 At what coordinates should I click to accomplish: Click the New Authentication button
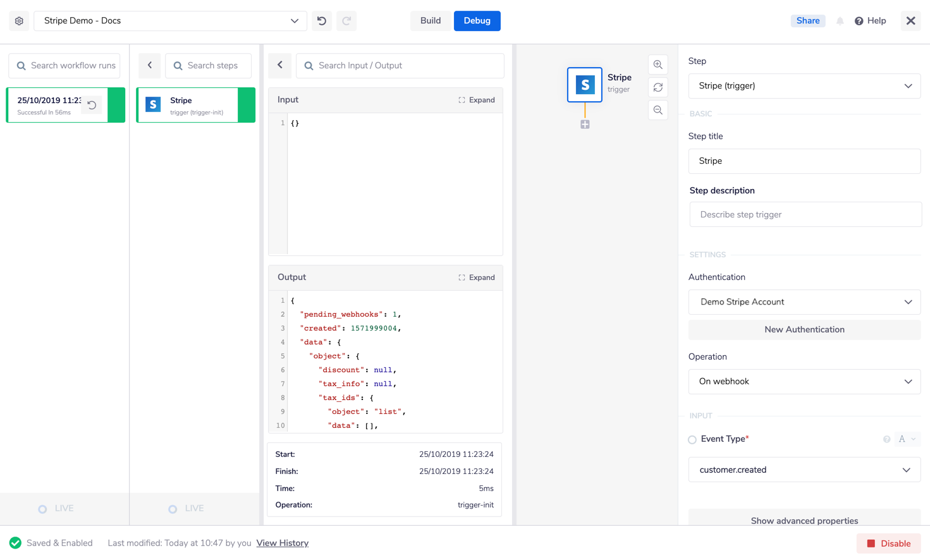click(804, 330)
